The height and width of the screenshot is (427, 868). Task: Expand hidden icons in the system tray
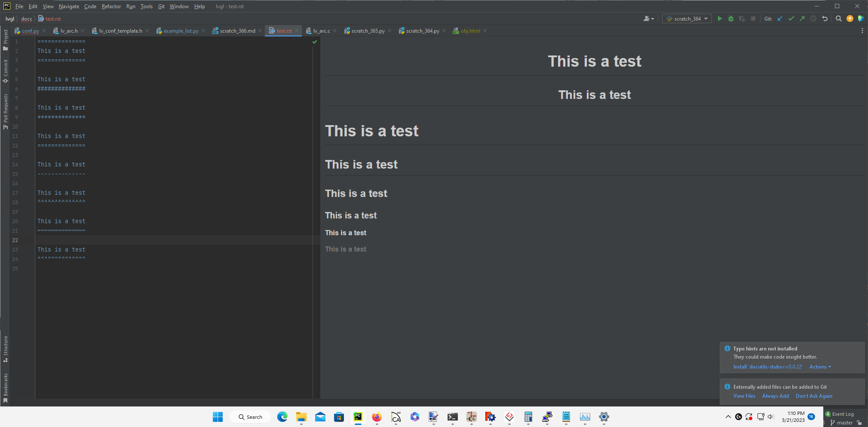coord(727,416)
